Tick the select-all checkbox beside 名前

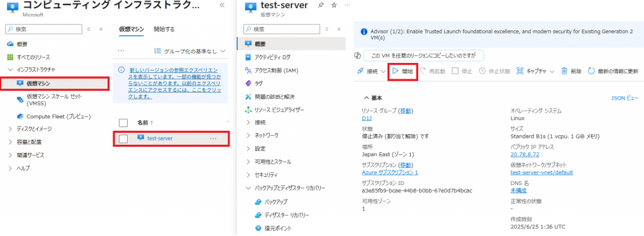[x=123, y=123]
